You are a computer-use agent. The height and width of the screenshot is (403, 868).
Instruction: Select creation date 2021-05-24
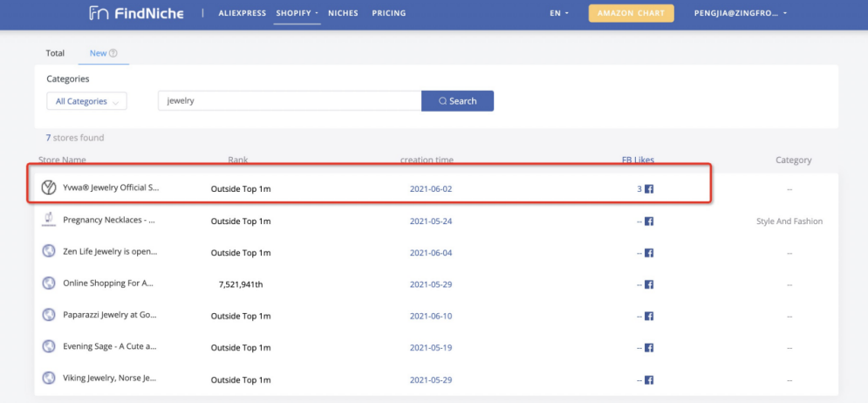431,222
